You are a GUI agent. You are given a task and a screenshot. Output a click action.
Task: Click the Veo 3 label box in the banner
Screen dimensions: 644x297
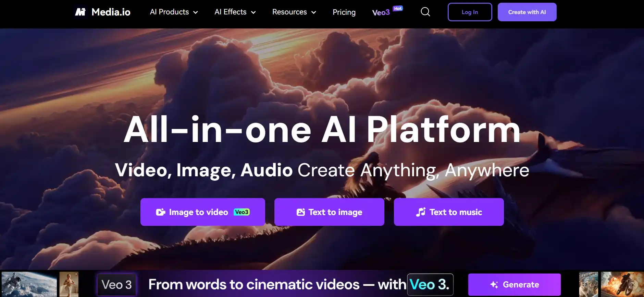click(117, 285)
